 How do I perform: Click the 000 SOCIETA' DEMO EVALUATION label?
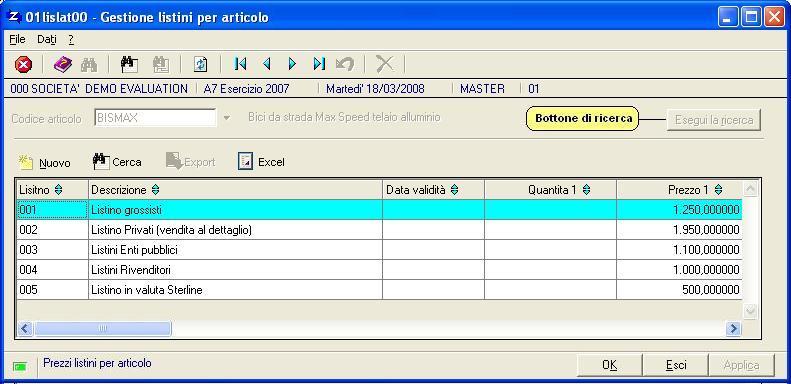coord(99,89)
